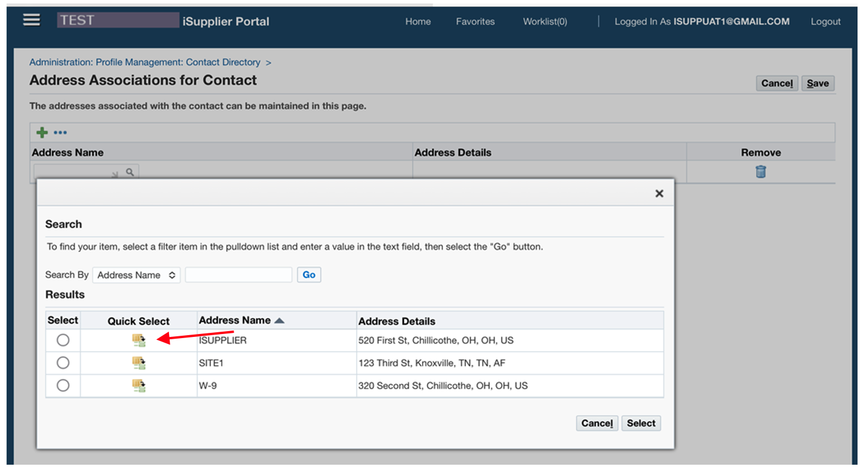Viewport: 868px width, 474px height.
Task: Click the Address Name column header in Results
Action: click(235, 321)
